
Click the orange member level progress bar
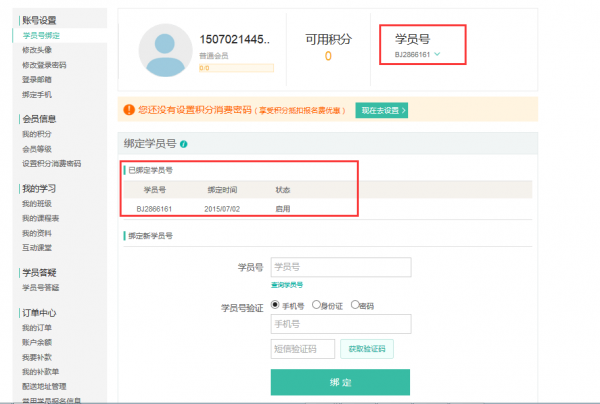tap(235, 68)
